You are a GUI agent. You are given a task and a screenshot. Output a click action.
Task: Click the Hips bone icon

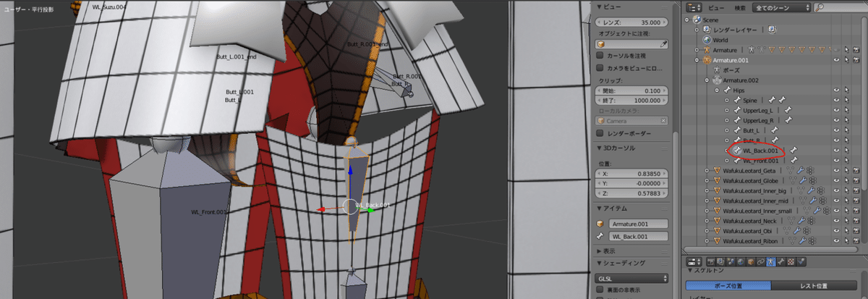click(727, 90)
